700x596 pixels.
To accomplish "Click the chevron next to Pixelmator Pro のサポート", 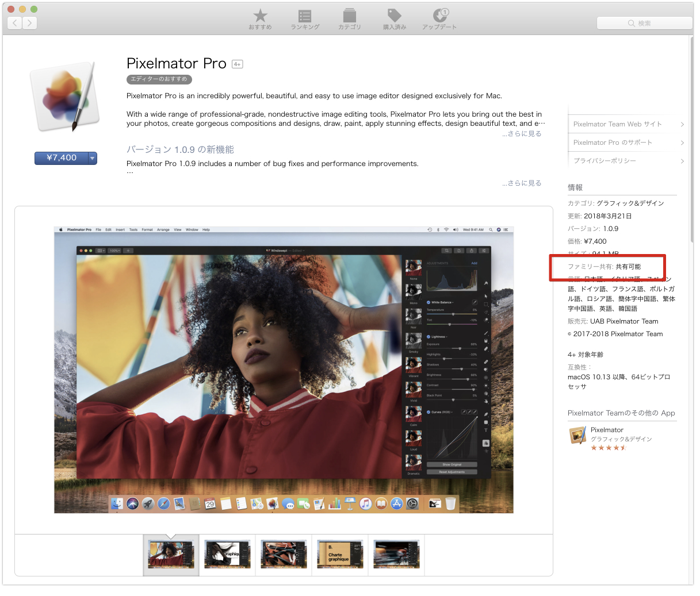I will [x=682, y=143].
